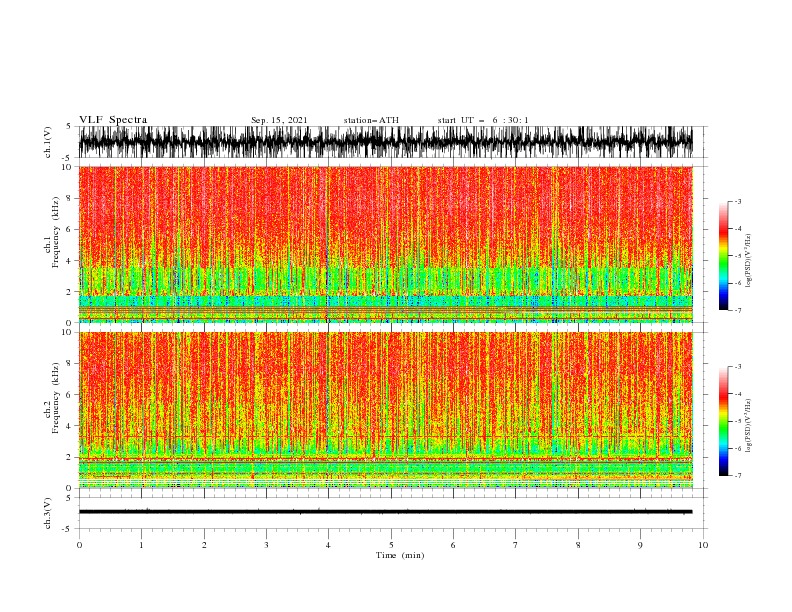Click the ch.1 frequency tick label '8'
The image size is (792, 612).
point(69,198)
